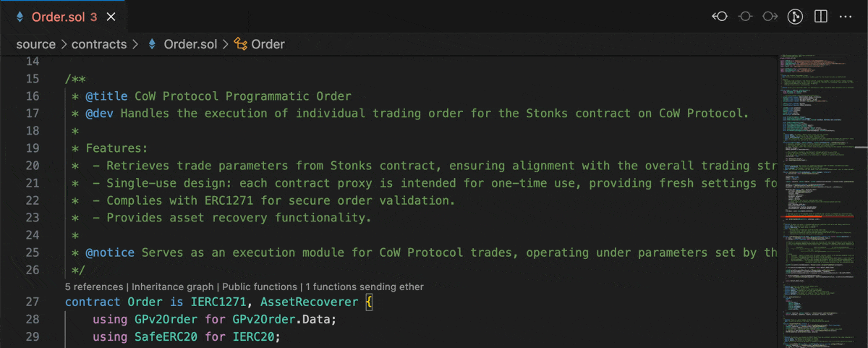868x348 pixels.
Task: Open the contracts breadcrumb folder dropdown
Action: pos(99,44)
